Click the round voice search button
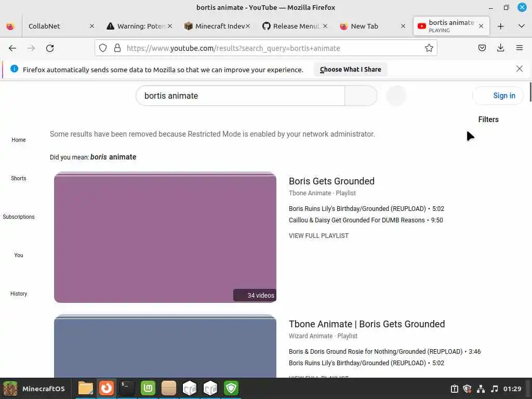The width and height of the screenshot is (532, 399). [x=396, y=96]
